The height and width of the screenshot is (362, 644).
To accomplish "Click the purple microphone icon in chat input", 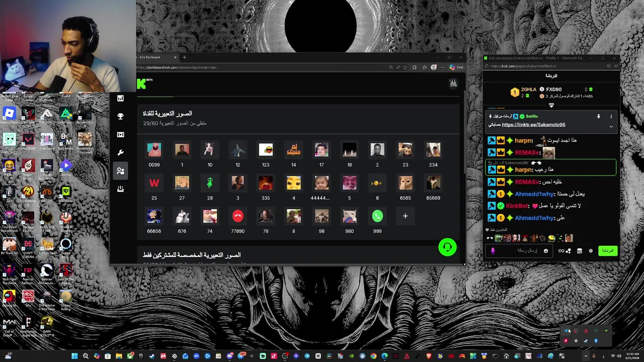I will (493, 250).
